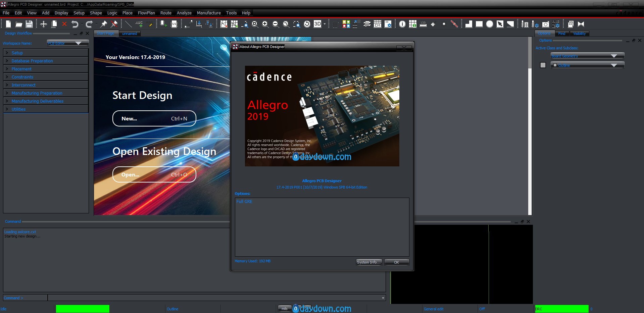
Task: Click the Full GRE option entry
Action: coord(244,201)
